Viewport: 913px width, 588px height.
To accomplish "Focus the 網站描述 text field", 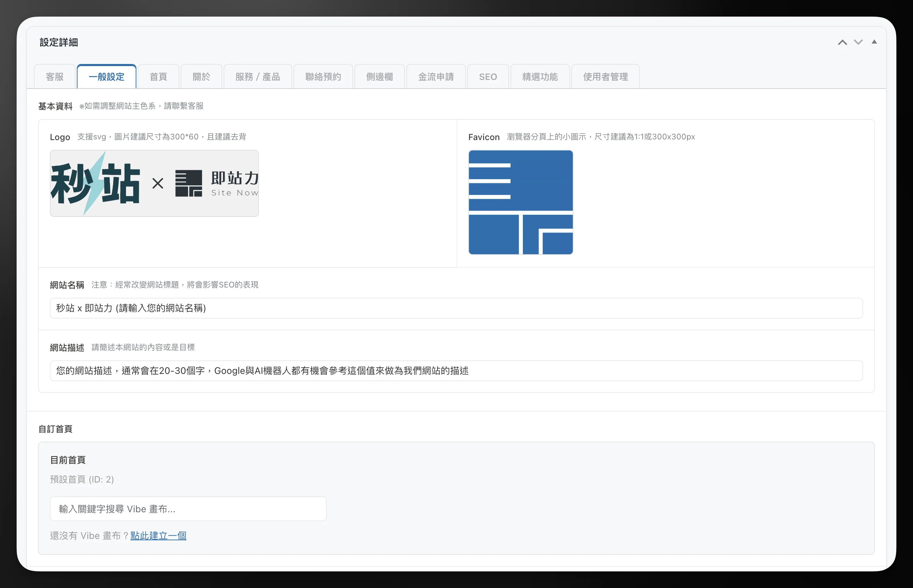I will click(456, 371).
